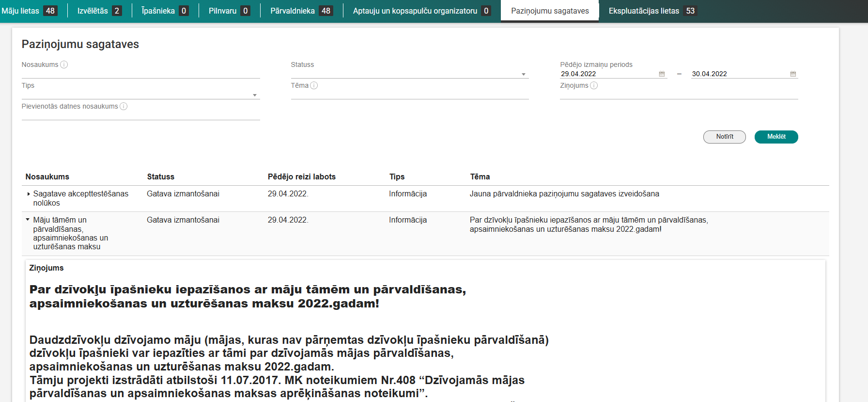Open the Īpašnieka tab
The width and height of the screenshot is (868, 402).
(165, 11)
